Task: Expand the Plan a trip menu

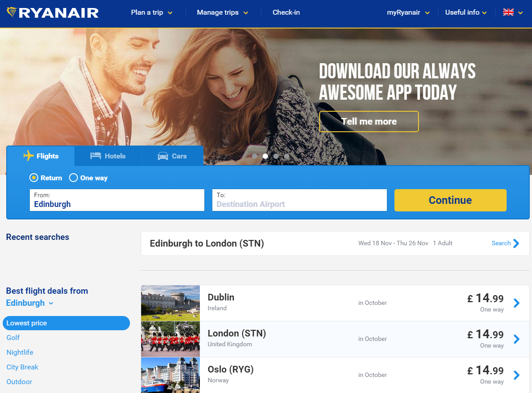Action: pyautogui.click(x=152, y=12)
